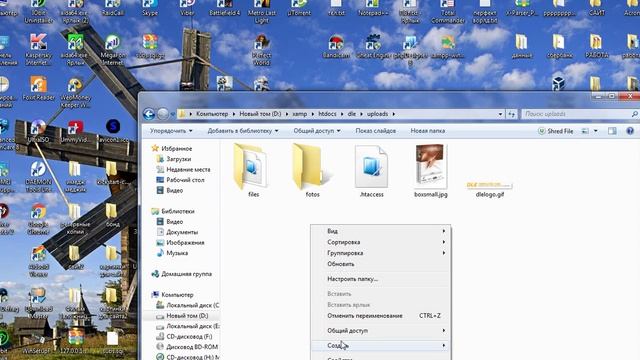This screenshot has width=640, height=360.
Task: Select the dlelogo.gif file
Action: click(490, 189)
